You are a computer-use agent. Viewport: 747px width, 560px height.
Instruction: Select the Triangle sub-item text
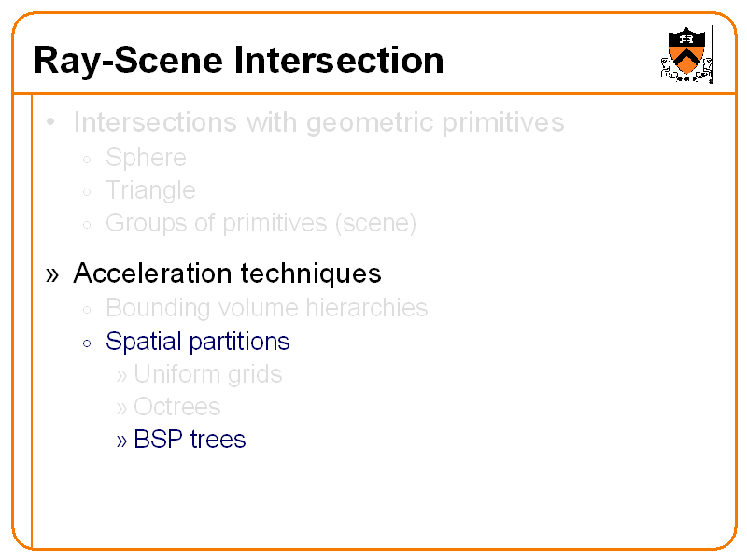click(150, 190)
